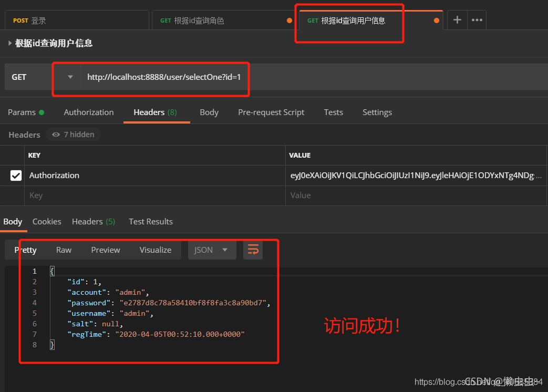This screenshot has height=392, width=548.
Task: Select the Pretty response view
Action: [x=26, y=250]
